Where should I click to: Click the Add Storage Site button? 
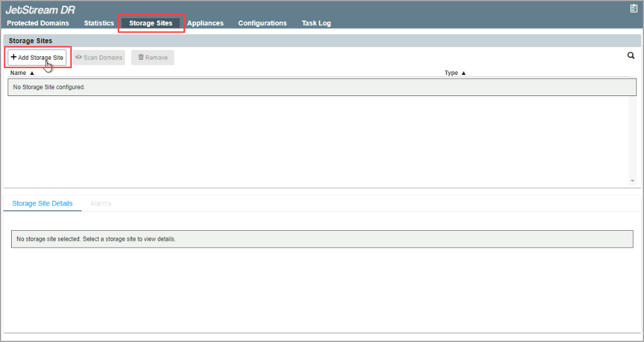pos(37,57)
